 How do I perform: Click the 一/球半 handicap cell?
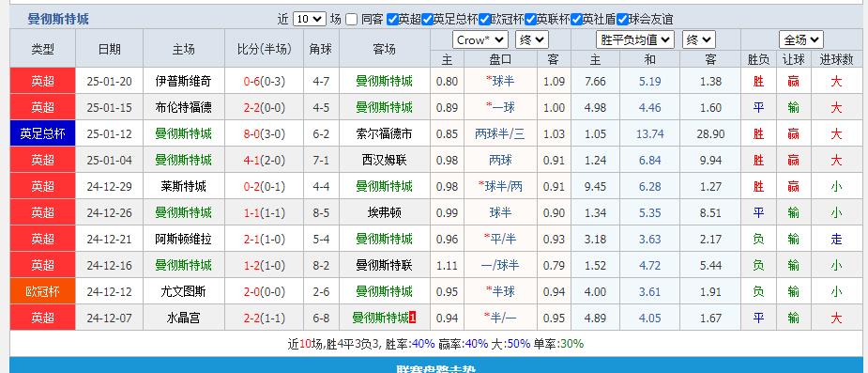click(500, 266)
